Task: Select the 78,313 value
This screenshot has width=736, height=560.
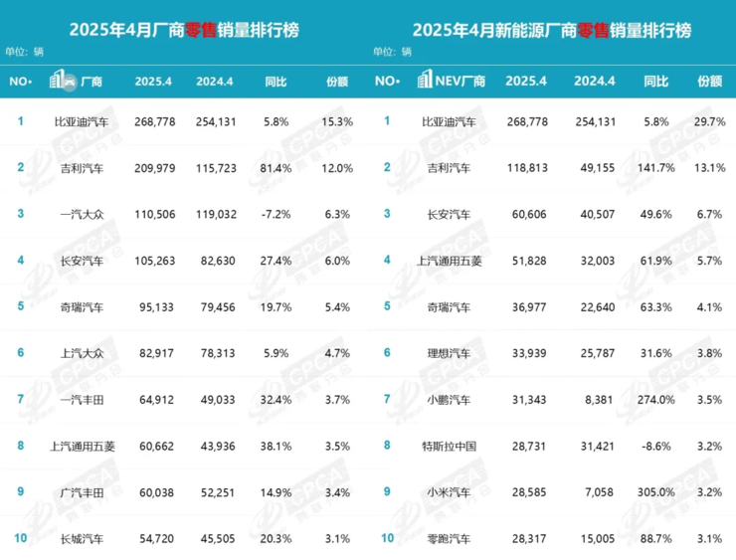Action: click(x=218, y=353)
